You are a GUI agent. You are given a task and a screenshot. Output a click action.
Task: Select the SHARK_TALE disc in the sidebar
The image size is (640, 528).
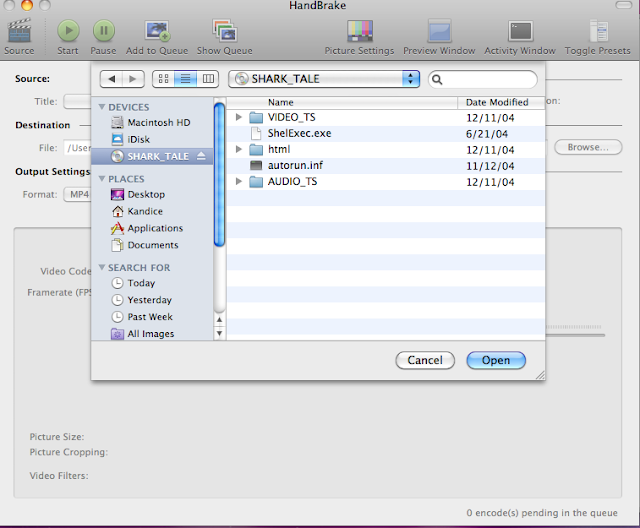click(x=152, y=156)
